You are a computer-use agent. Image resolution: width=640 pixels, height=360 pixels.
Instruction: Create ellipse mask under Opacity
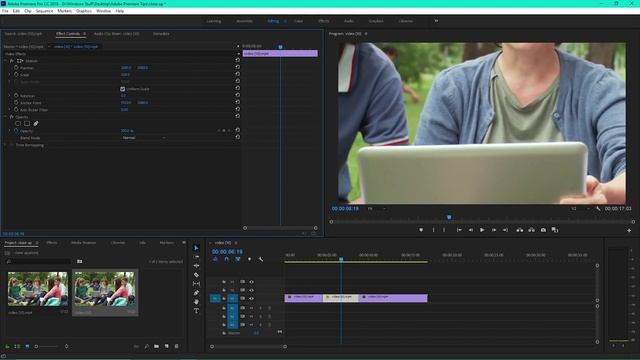pos(18,123)
